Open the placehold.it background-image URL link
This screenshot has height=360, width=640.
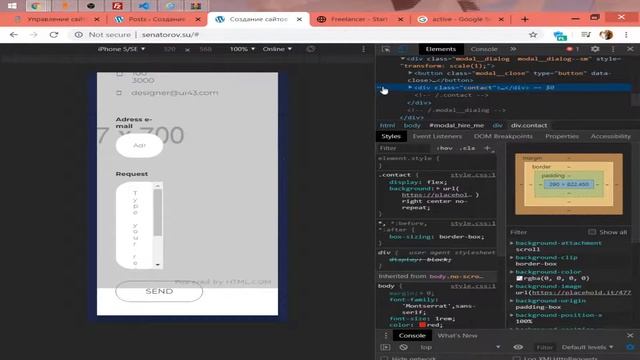coord(582,292)
